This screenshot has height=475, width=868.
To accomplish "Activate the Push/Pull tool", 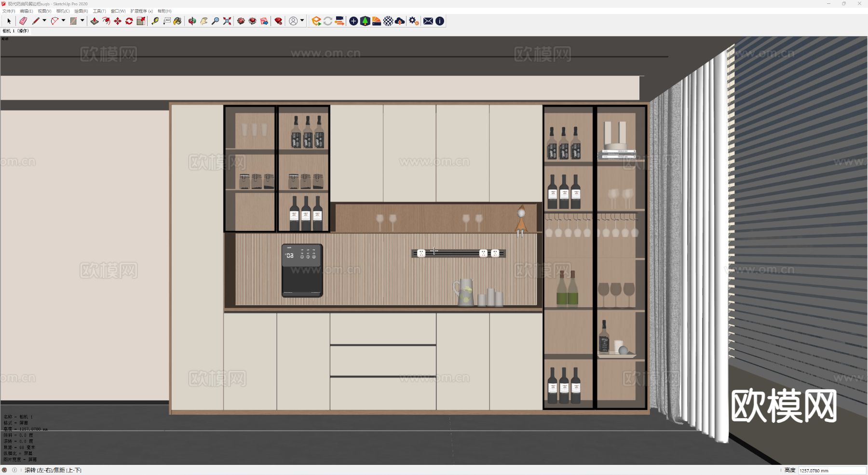I will tap(95, 21).
